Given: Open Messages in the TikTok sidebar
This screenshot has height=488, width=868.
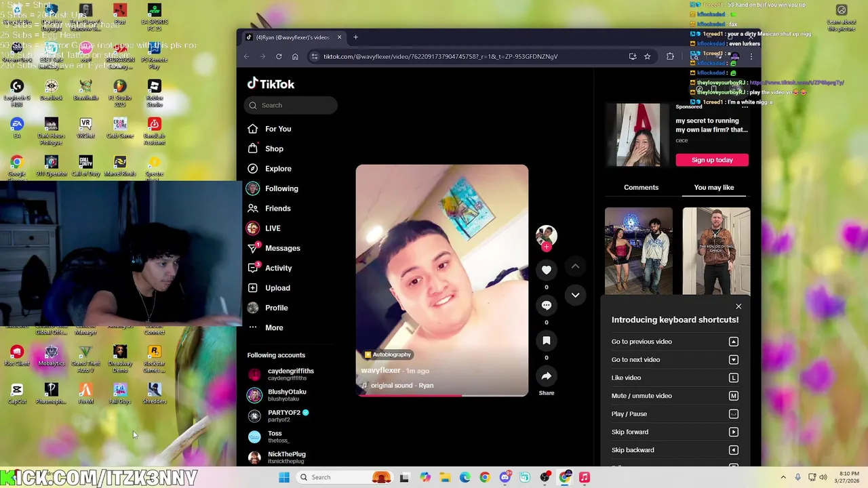Looking at the screenshot, I should (274, 248).
